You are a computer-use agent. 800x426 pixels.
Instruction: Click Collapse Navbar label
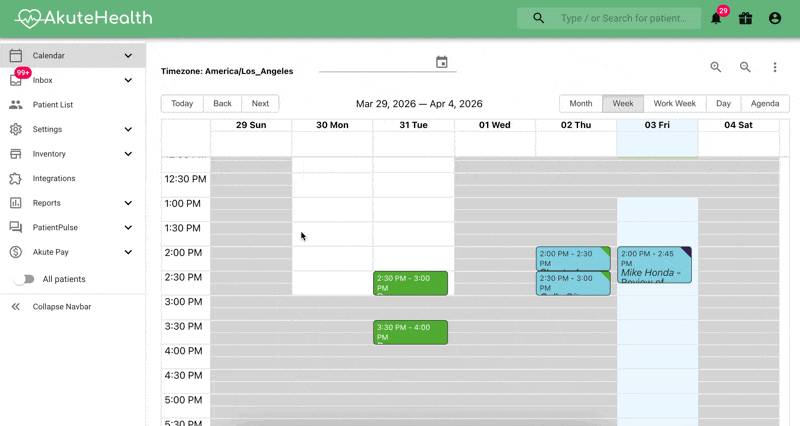[62, 307]
